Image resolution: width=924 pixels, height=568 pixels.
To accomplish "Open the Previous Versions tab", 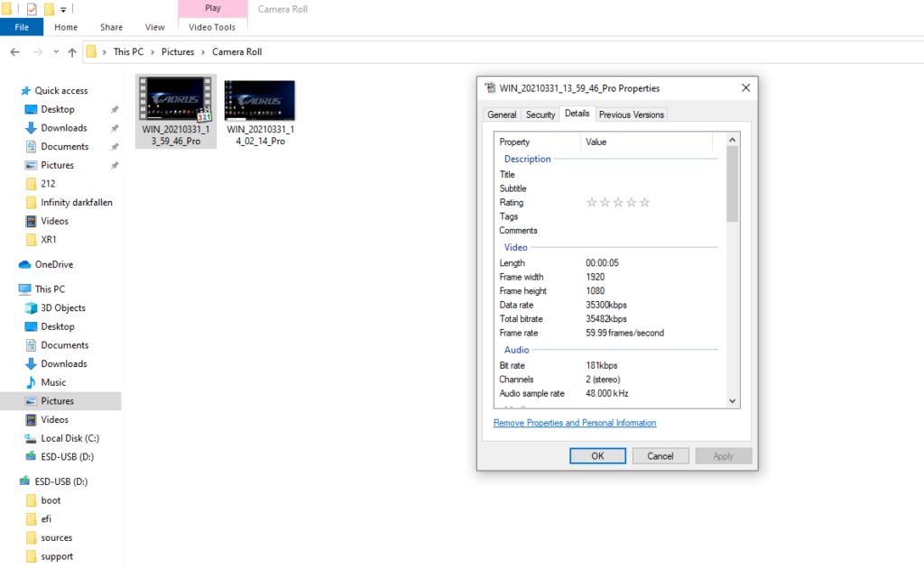I will click(x=631, y=115).
